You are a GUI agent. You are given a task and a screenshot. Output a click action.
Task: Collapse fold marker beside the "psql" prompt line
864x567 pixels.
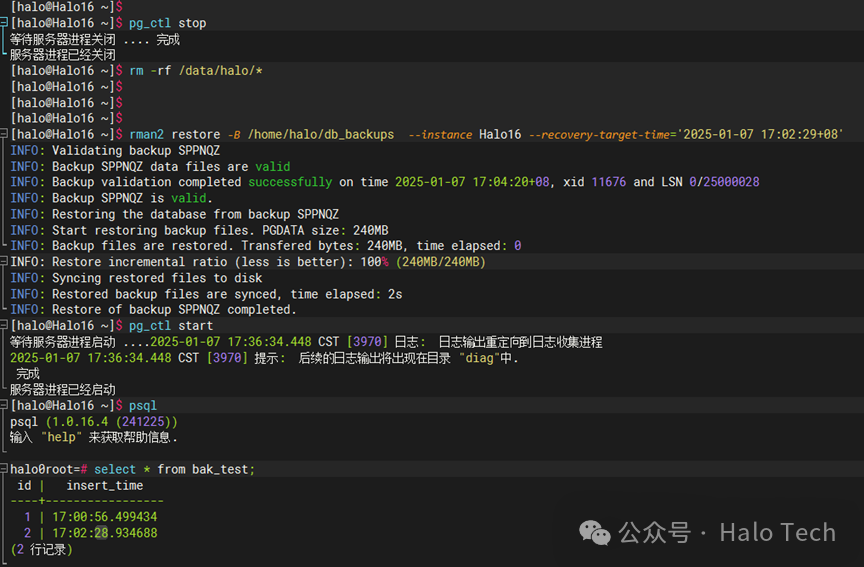(x=4, y=405)
